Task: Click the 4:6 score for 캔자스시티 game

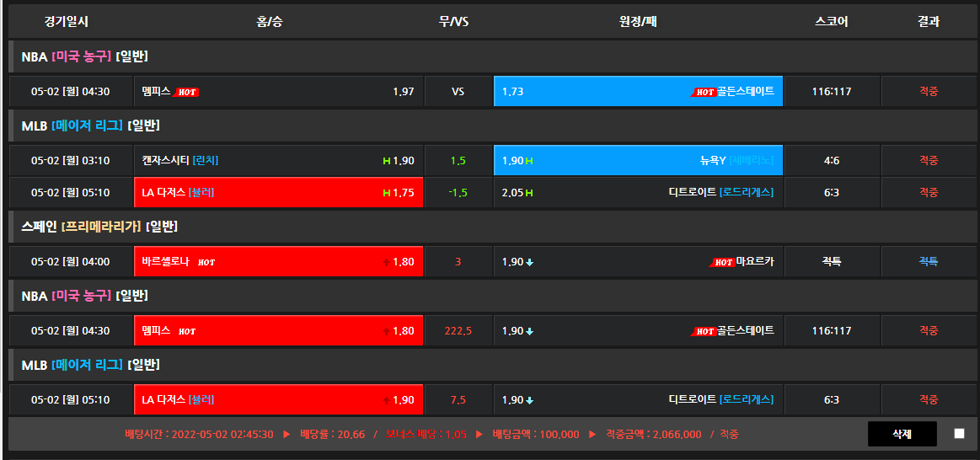Action: tap(832, 160)
